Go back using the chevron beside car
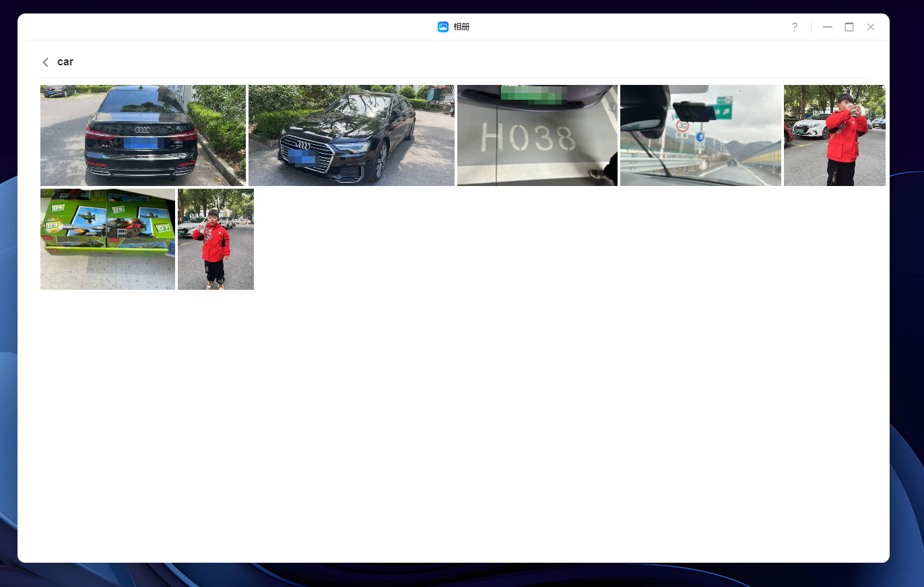924x587 pixels. 45,62
